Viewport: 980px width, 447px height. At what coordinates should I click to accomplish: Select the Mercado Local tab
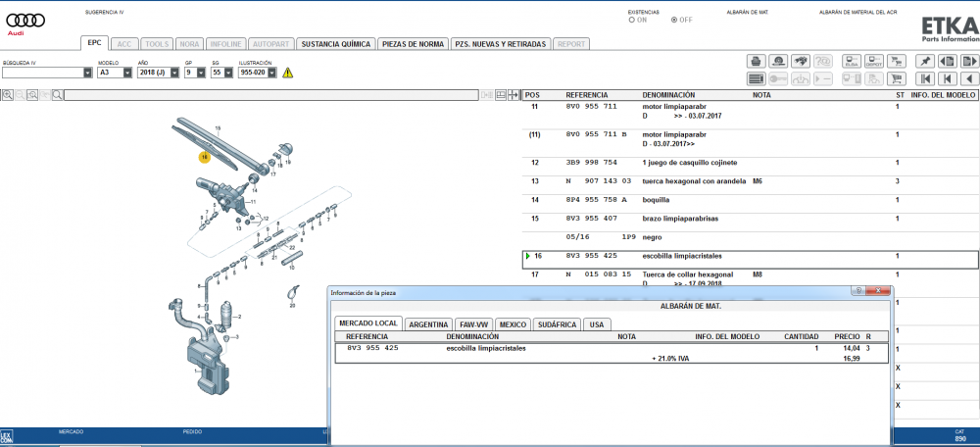368,323
